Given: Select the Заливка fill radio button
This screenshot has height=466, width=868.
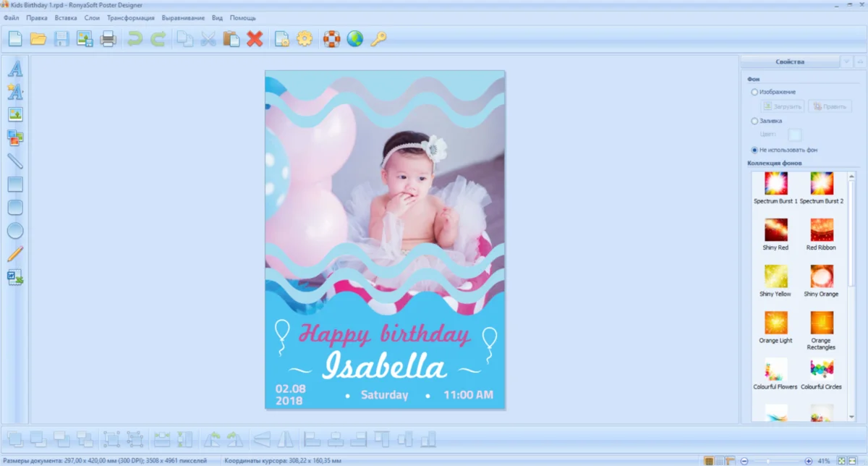Looking at the screenshot, I should [x=755, y=121].
